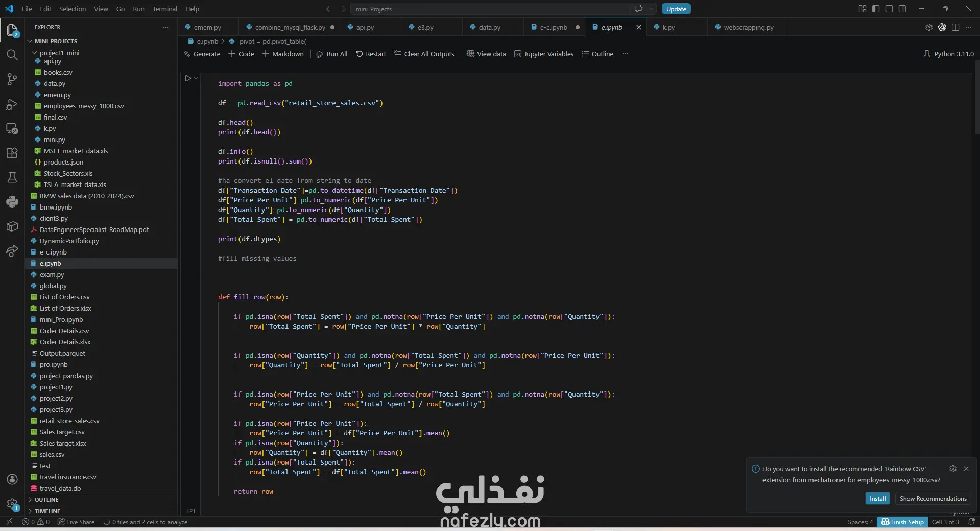
Task: Click the mini_Projects command center search box
Action: (504, 9)
